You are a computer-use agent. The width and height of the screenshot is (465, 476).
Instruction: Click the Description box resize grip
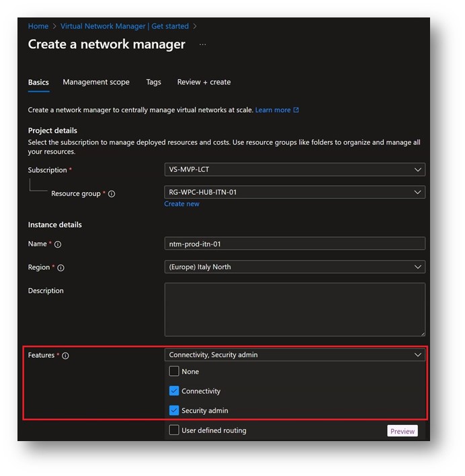pos(423,334)
